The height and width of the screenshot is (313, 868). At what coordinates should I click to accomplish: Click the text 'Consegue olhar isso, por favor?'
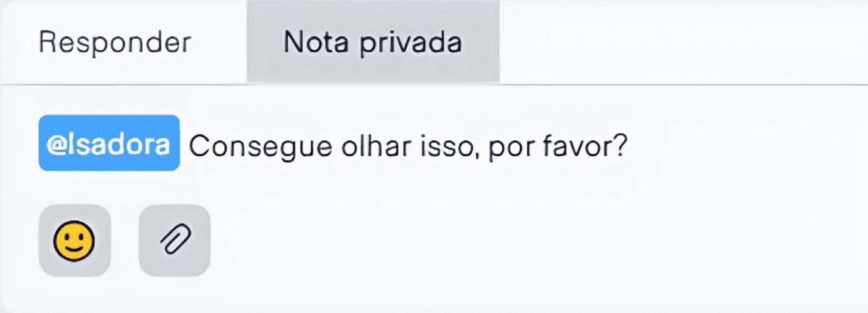[x=408, y=145]
